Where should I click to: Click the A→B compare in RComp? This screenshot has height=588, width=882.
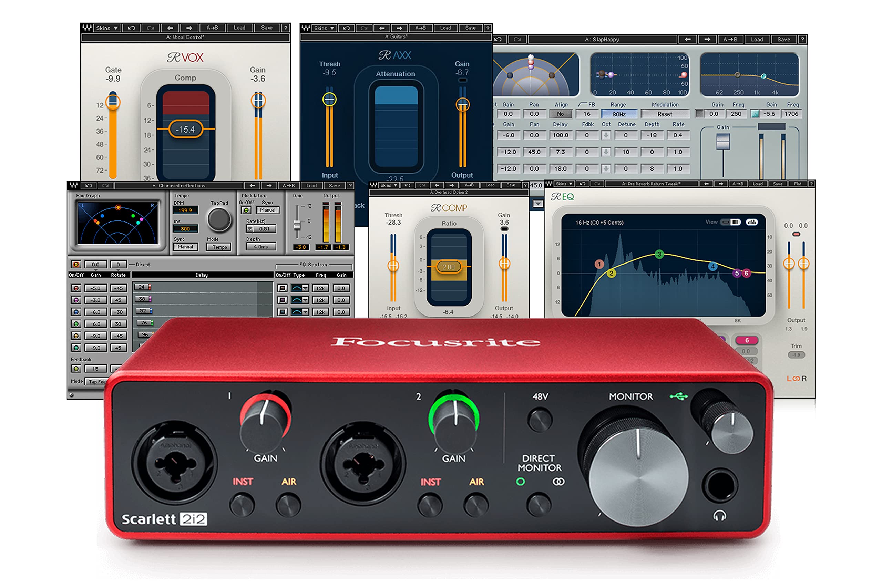[470, 186]
